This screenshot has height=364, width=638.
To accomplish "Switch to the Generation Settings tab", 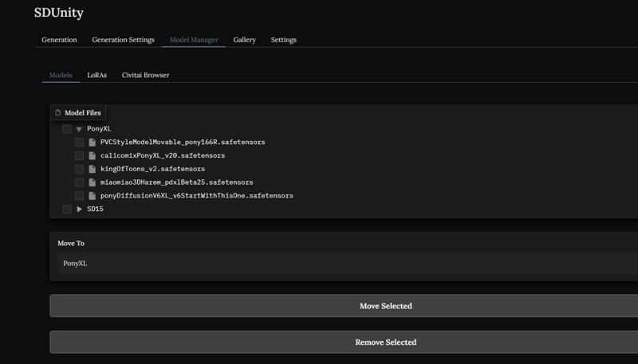I will click(124, 40).
